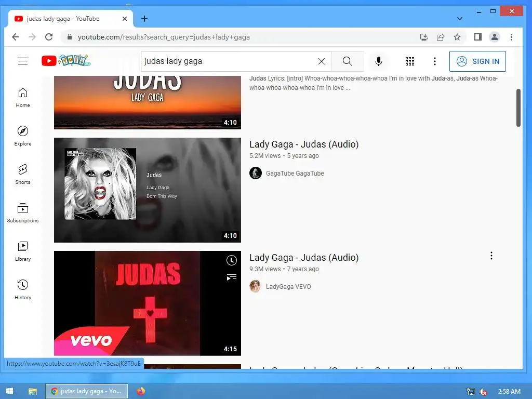Select the judas lady gaga YouTube tab
Screen dimensions: 532x399
click(x=71, y=19)
